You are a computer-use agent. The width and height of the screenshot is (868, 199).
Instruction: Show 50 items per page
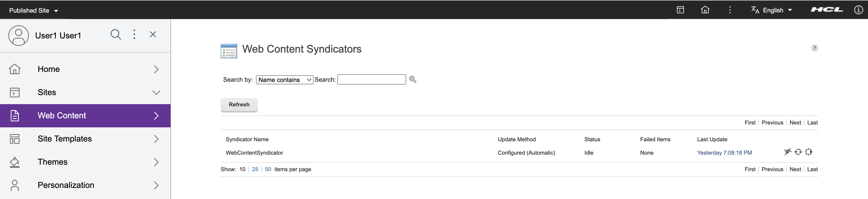tap(268, 169)
